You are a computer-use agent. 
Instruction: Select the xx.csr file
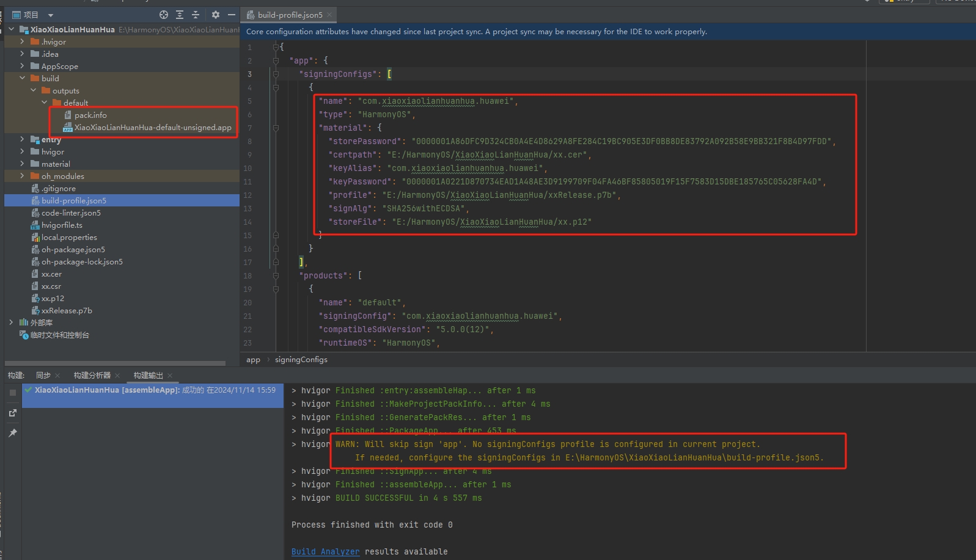pyautogui.click(x=51, y=286)
